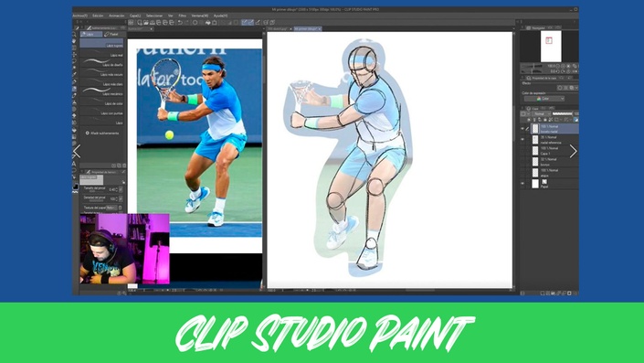Hide the 'boceto nadal' layer via eye icon
644x363 pixels.
point(523,129)
